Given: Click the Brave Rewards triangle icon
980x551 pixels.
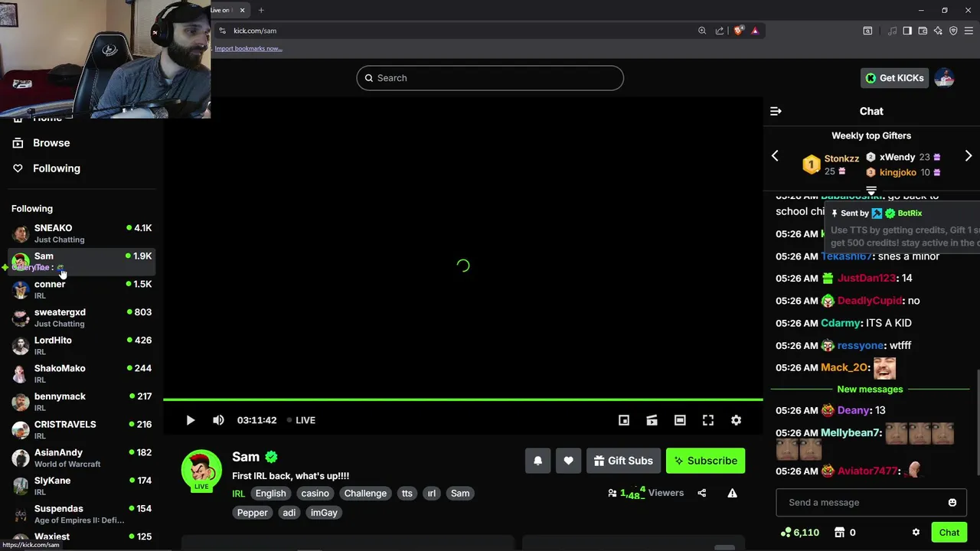Looking at the screenshot, I should (755, 31).
